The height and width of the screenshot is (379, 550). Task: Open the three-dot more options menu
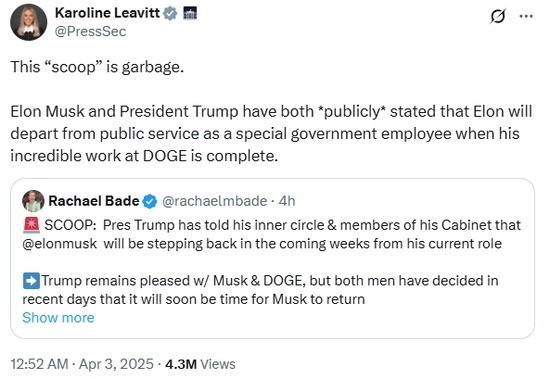click(x=526, y=16)
